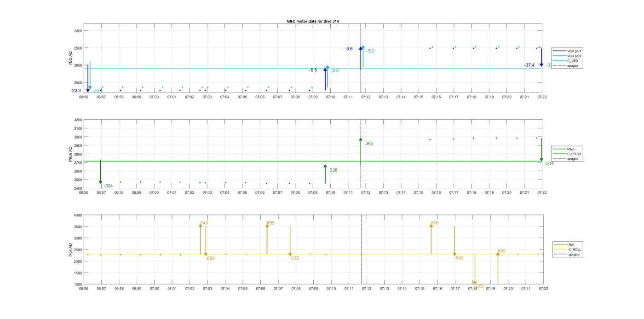Image resolution: width=644 pixels, height=319 pixels.
Task: Click the "VBD AD" y-axis label
Action: 71,58
